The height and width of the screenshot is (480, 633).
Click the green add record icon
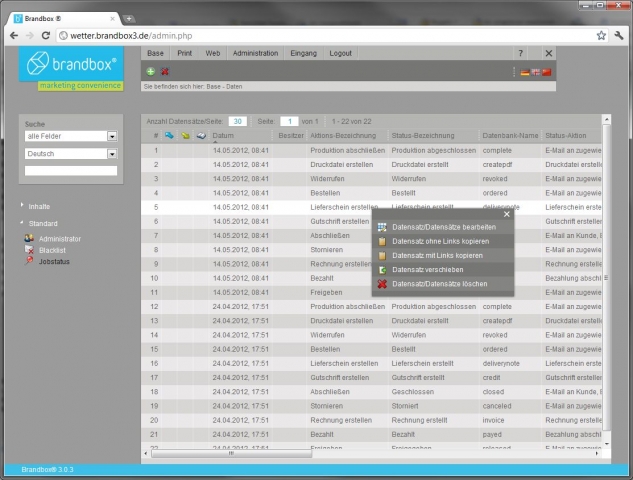tap(150, 72)
